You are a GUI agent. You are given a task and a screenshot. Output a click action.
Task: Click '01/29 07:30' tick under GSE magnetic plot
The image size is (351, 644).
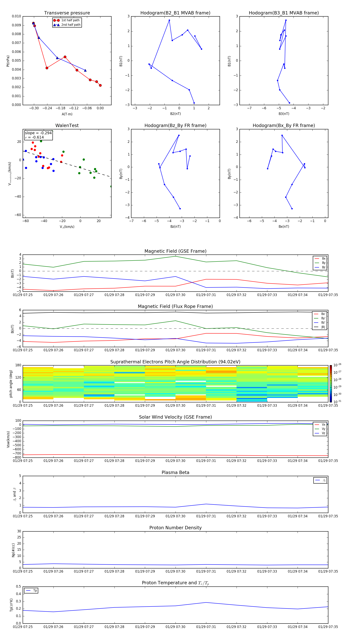[175, 295]
